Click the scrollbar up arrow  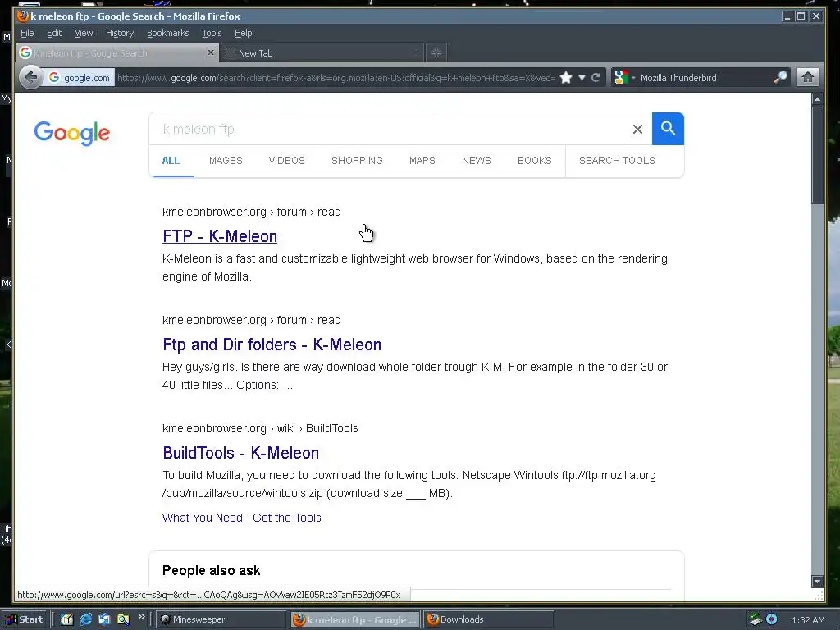(817, 99)
